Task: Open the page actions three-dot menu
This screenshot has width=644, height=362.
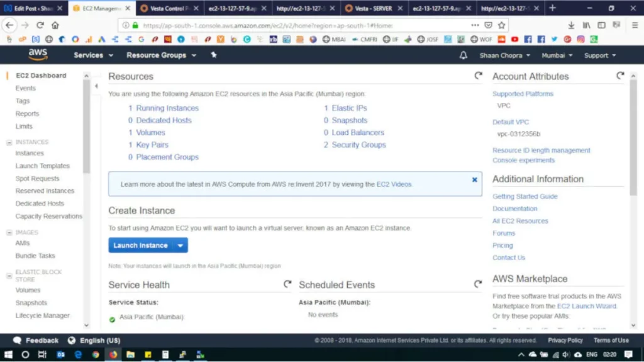Action: point(475,25)
